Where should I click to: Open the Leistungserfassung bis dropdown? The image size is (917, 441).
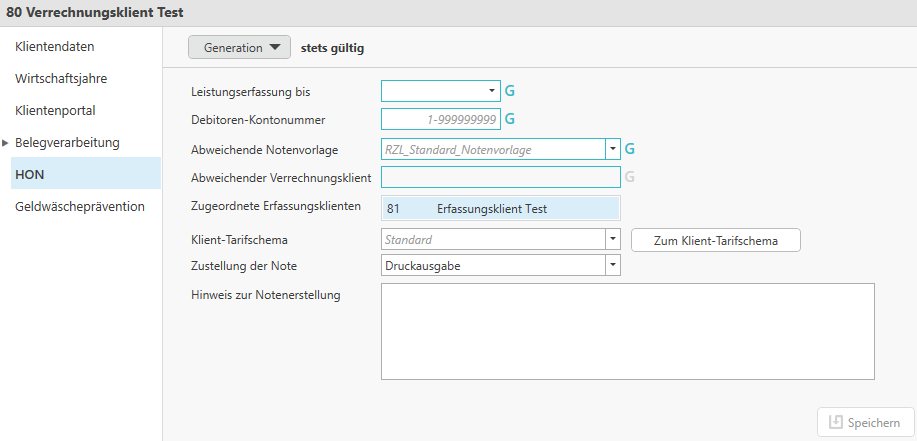[x=492, y=91]
